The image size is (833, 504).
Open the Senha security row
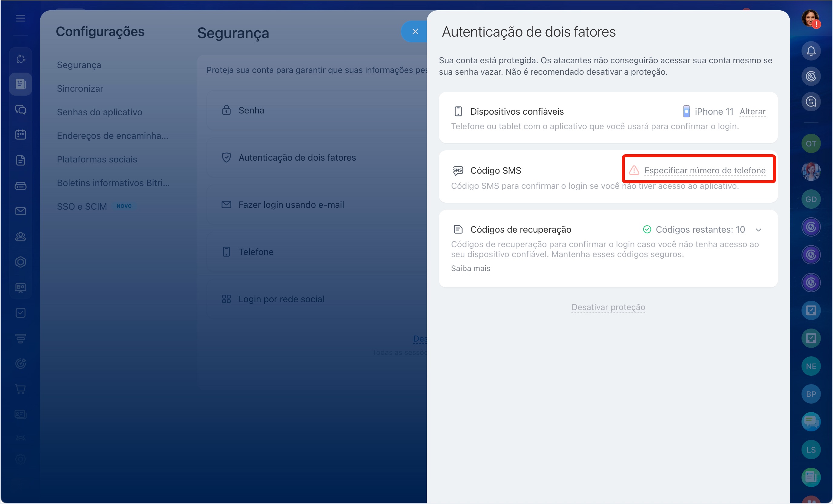pos(251,110)
